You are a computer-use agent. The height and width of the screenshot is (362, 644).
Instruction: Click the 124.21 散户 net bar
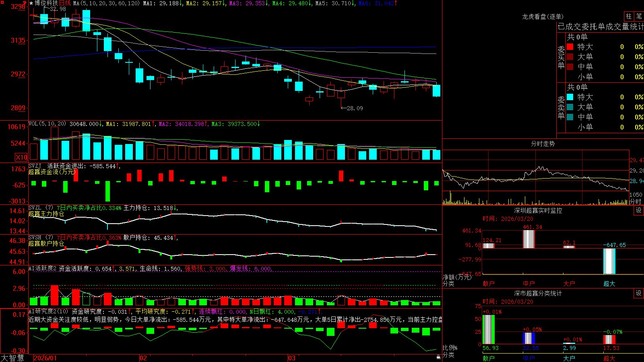coord(489,246)
